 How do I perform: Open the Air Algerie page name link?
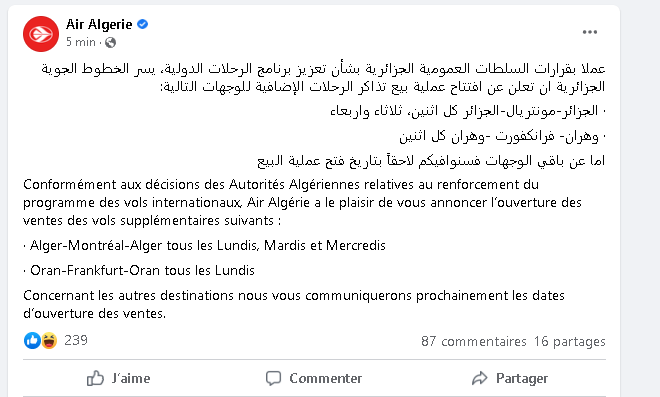[99, 24]
